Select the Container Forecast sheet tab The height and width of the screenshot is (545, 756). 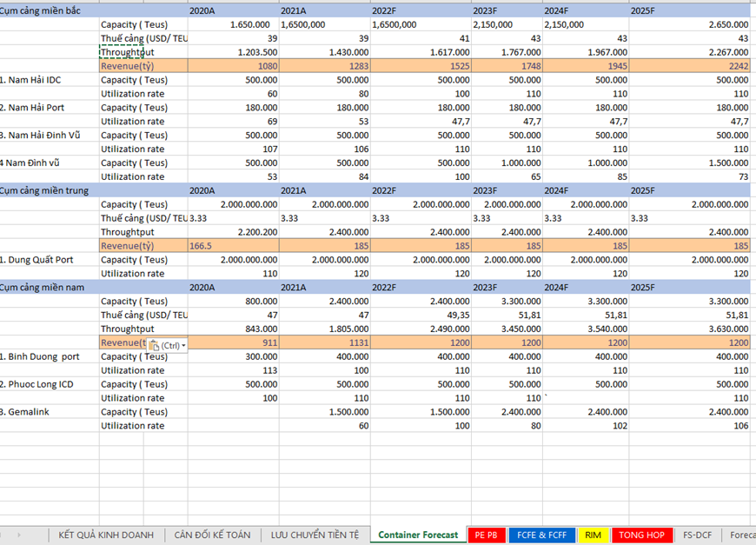[x=418, y=535]
